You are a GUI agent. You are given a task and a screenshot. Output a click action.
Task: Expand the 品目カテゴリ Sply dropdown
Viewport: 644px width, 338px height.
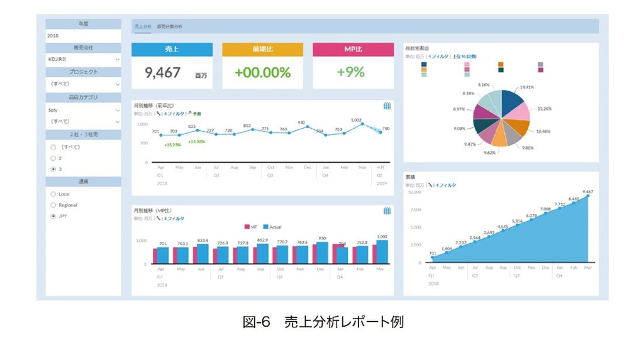tap(117, 109)
